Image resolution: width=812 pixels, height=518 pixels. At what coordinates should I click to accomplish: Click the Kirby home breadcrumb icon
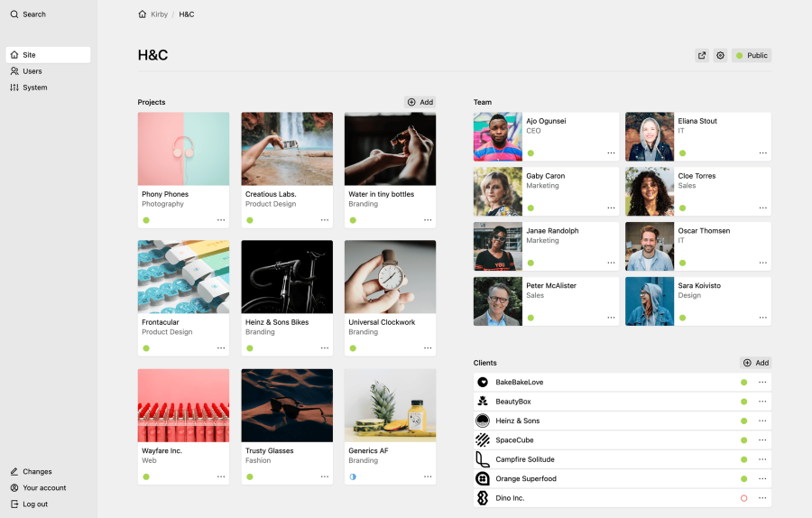[x=143, y=14]
